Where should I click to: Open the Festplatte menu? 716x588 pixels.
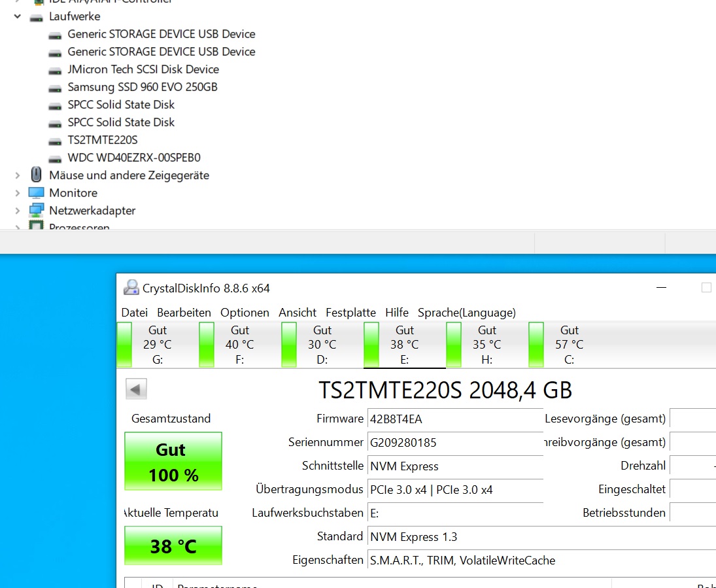click(350, 313)
